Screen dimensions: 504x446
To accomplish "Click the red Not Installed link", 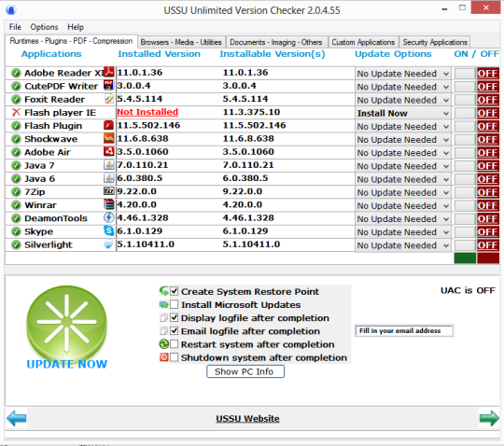I will 147,112.
